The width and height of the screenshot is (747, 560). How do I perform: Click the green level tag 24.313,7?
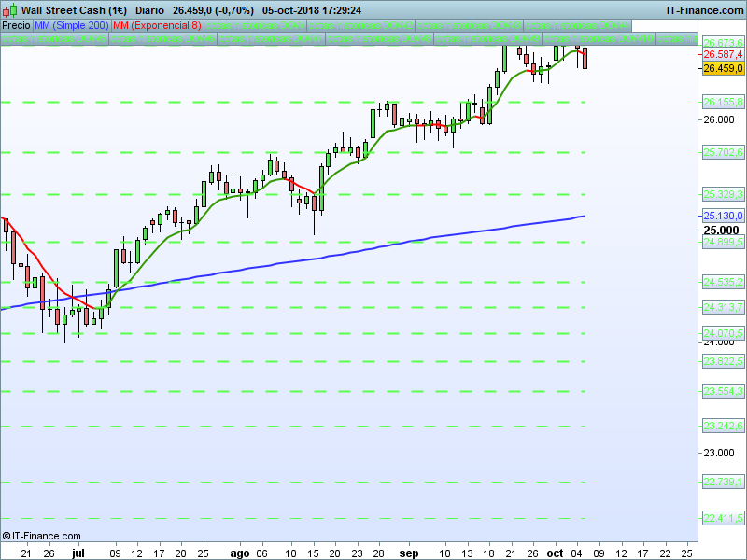[x=723, y=307]
